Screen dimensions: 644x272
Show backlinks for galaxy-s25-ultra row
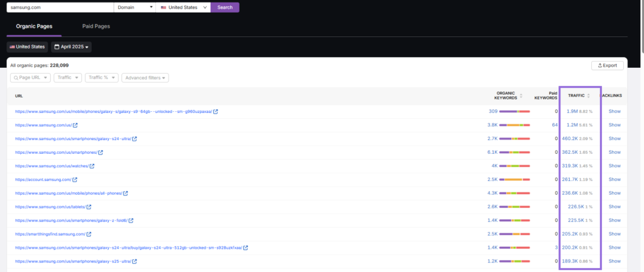point(614,261)
